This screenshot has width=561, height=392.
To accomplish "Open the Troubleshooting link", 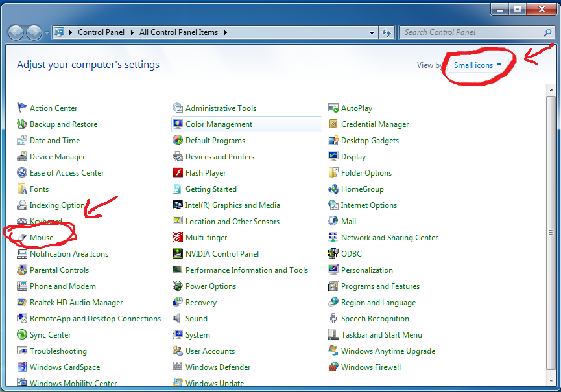I will tap(58, 351).
